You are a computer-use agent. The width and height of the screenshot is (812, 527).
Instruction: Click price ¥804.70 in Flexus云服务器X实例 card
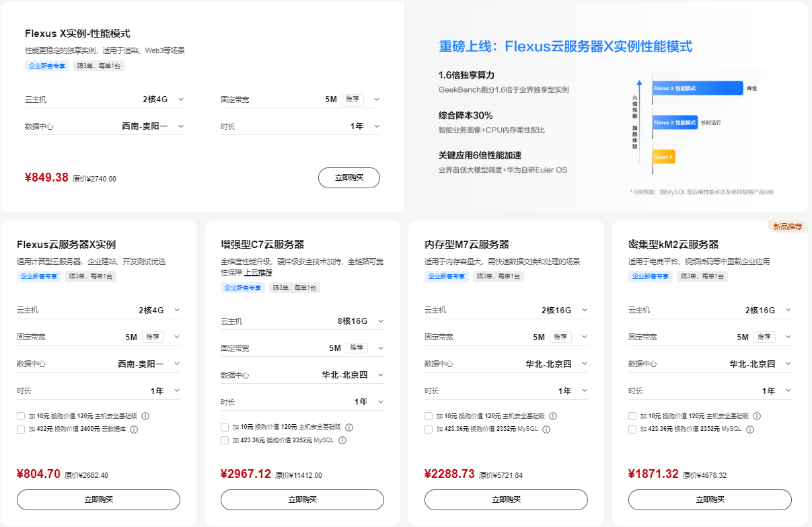tap(38, 474)
